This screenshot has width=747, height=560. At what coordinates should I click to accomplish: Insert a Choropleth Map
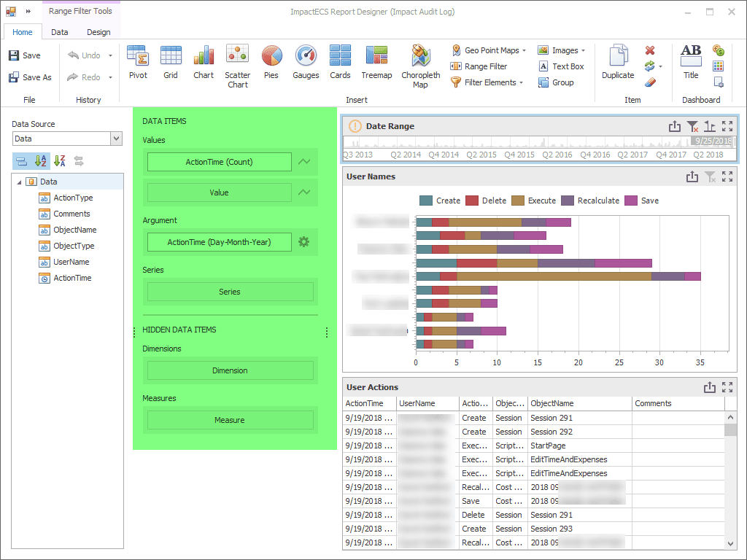(420, 66)
